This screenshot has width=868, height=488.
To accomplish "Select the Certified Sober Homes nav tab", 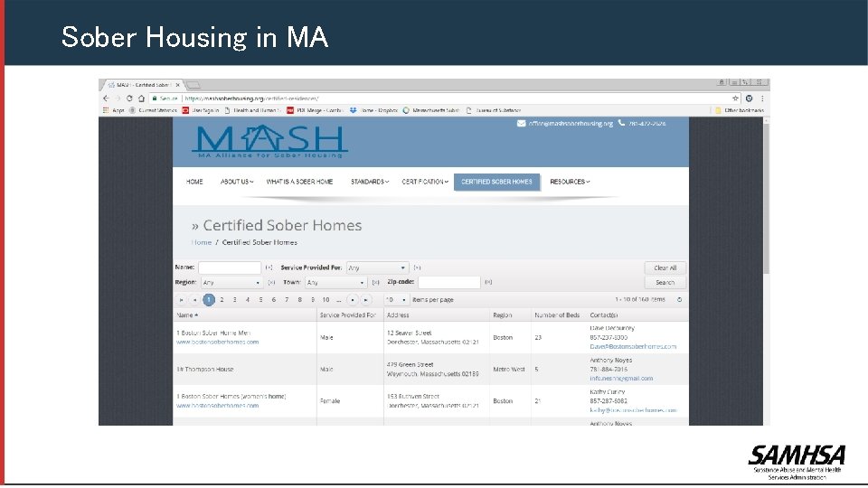I will pos(496,182).
